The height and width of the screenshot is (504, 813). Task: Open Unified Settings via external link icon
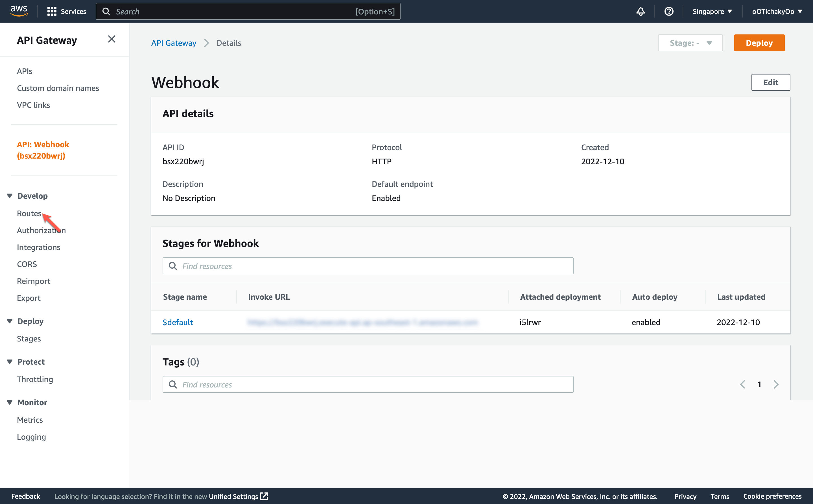(x=264, y=496)
